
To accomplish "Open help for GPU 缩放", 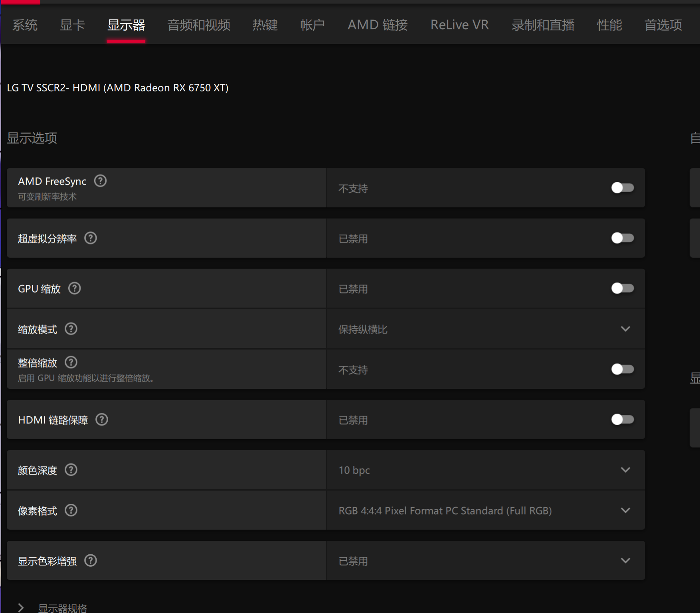I will [x=74, y=288].
